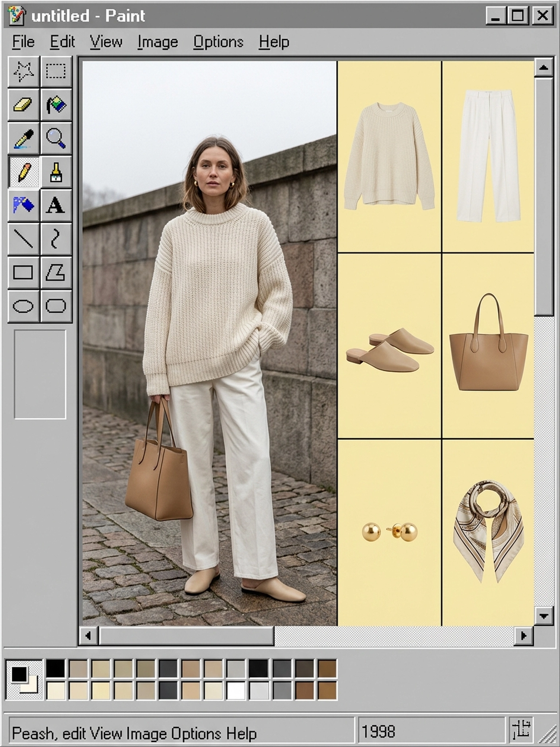Choose the straight Line tool

tap(23, 239)
